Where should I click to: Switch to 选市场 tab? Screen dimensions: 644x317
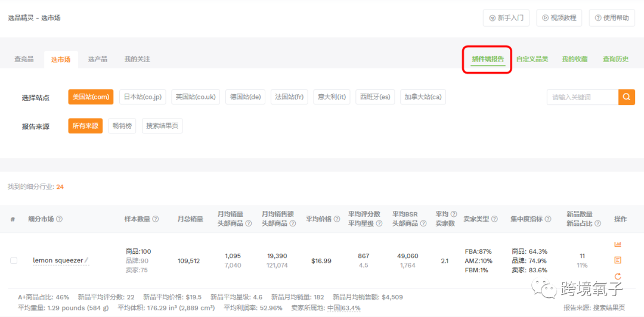coord(61,60)
